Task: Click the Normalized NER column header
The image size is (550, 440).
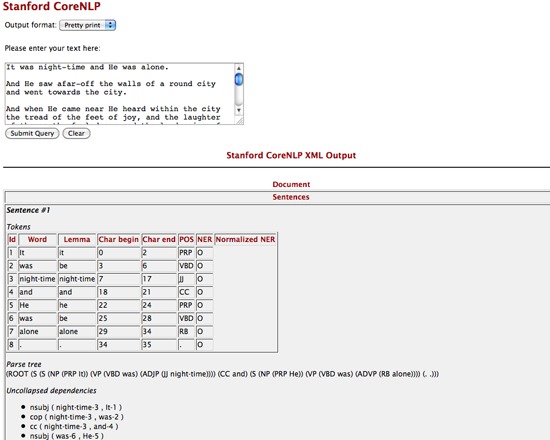Action: tap(245, 240)
